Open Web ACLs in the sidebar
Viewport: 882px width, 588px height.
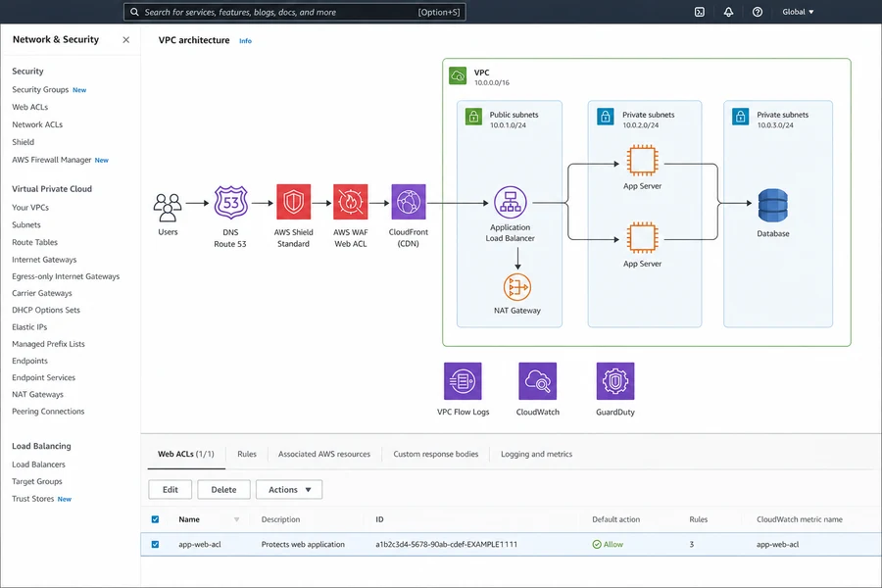(x=29, y=107)
